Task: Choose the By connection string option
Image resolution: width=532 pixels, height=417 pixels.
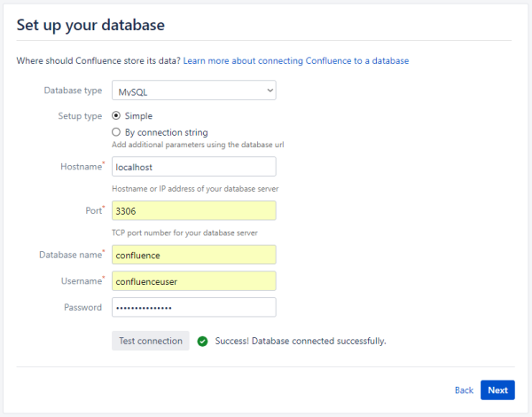Action: pyautogui.click(x=116, y=132)
